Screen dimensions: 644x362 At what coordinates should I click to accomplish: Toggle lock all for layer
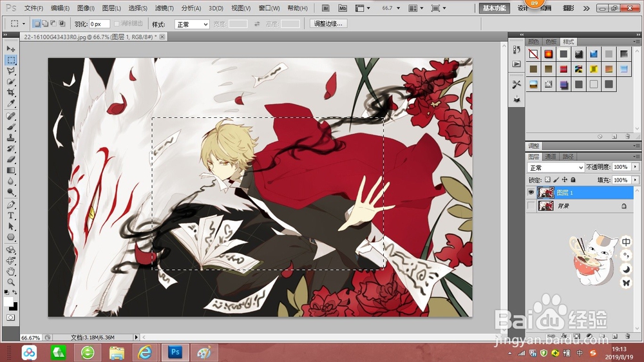[573, 180]
